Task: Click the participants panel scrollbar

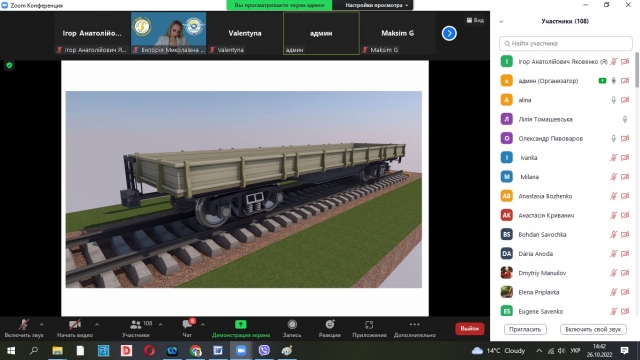Action: click(637, 69)
